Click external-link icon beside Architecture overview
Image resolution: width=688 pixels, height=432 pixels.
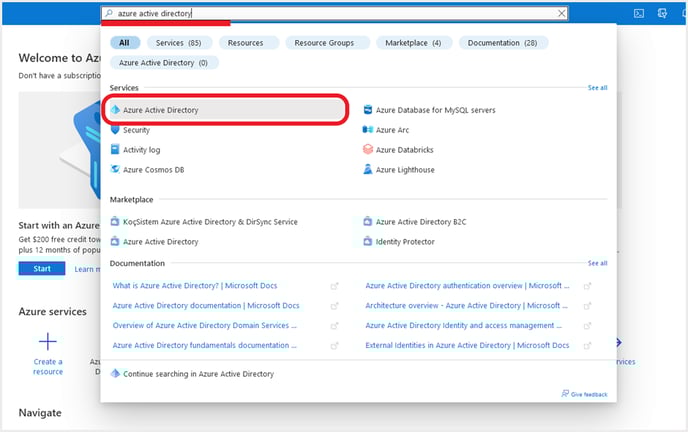(588, 306)
